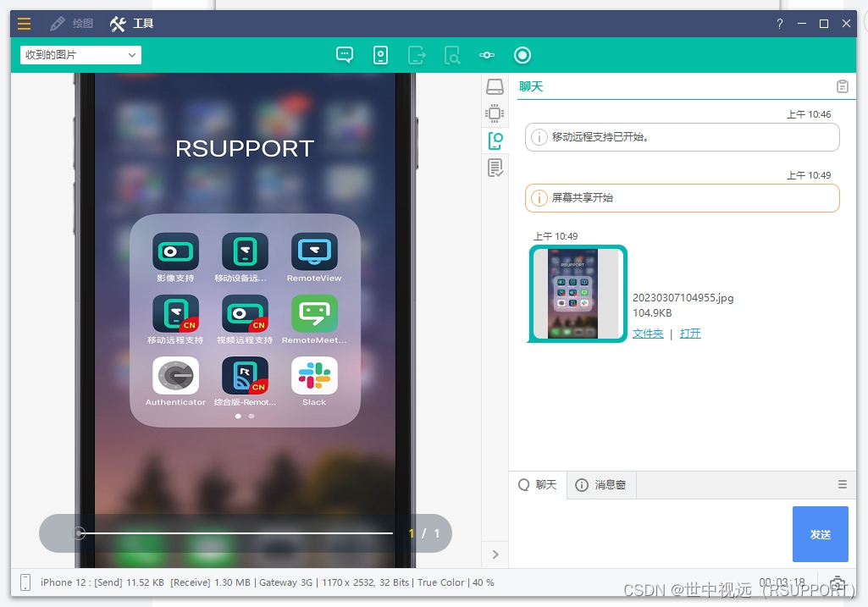The image size is (868, 607).
Task: Click the 视频远程支持 app icon on phone
Action: pos(245,314)
